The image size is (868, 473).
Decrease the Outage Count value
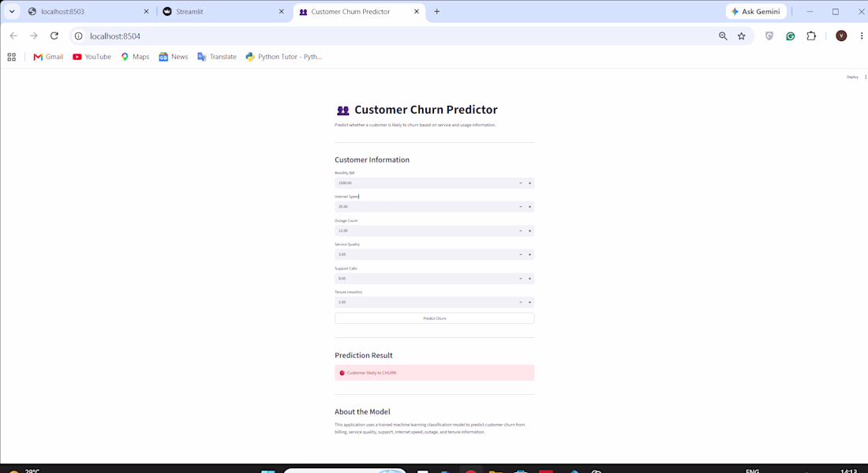520,231
